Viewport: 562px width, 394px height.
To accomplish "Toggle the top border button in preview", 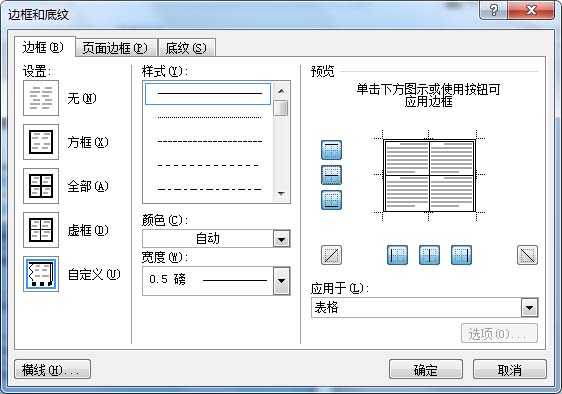I will click(x=331, y=150).
